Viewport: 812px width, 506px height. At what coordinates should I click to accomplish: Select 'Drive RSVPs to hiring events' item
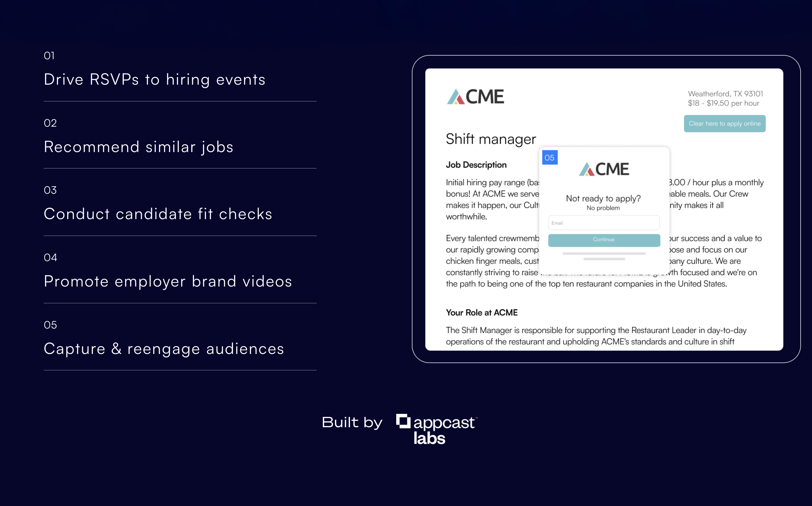(154, 80)
